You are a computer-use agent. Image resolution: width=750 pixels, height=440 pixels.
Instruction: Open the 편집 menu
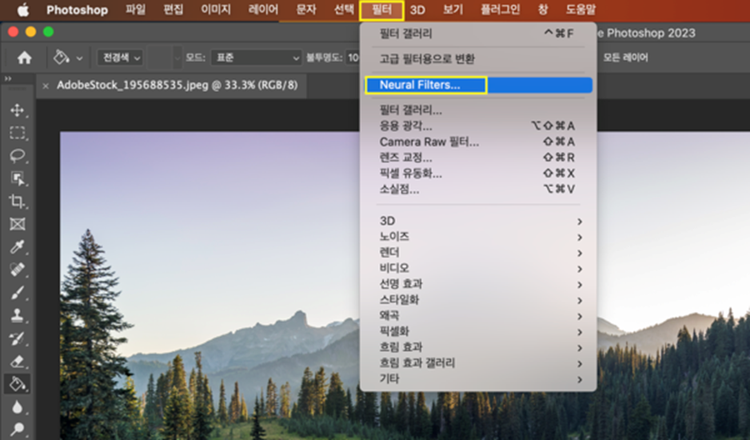click(x=173, y=10)
